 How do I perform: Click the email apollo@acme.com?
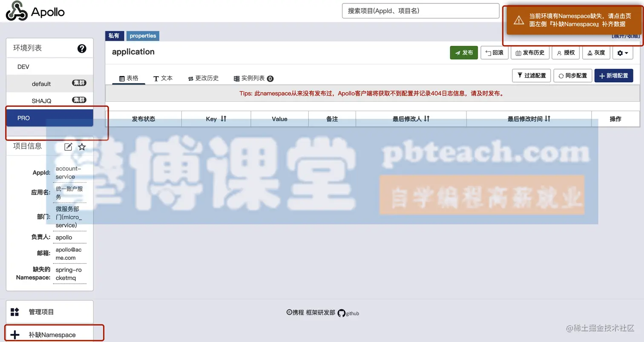point(68,254)
